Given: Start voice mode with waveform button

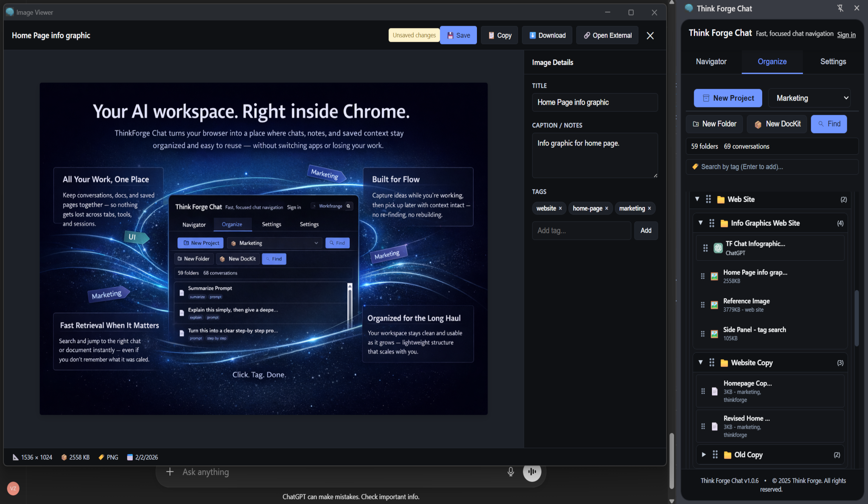Looking at the screenshot, I should (532, 472).
